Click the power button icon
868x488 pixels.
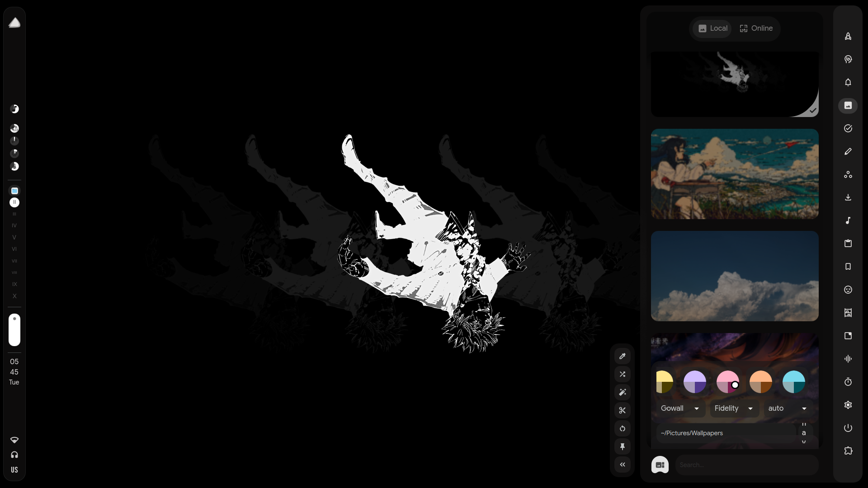coord(848,428)
